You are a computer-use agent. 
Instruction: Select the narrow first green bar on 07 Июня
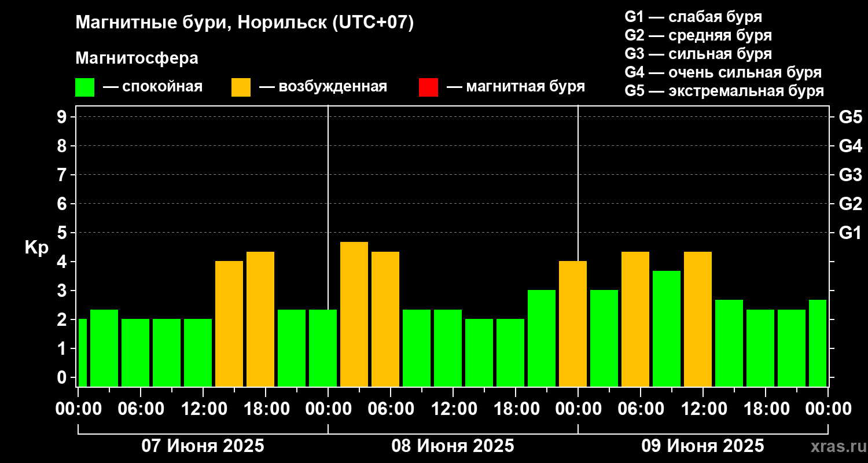82,353
